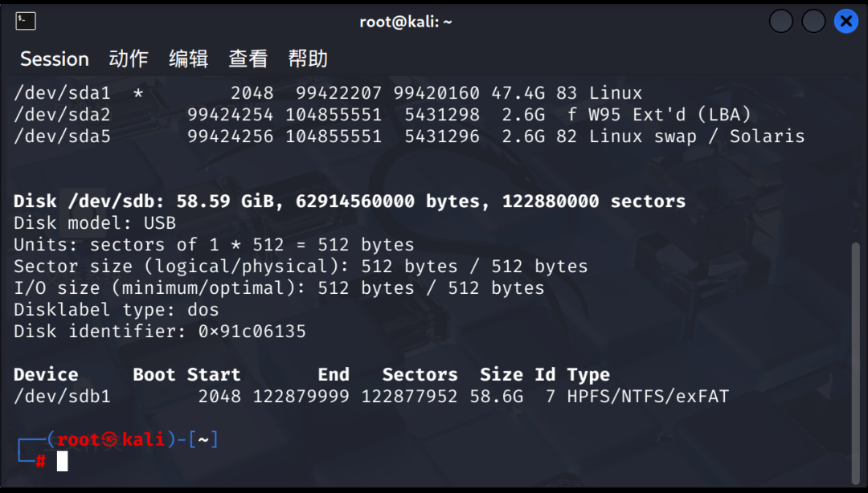Screen dimensions: 868x493
Task: Minimize the terminal window
Action: tap(781, 22)
